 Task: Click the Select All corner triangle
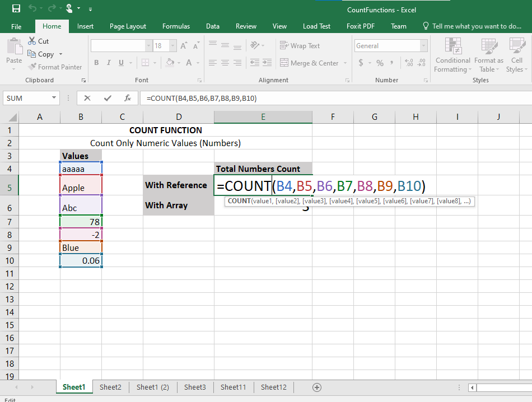12,118
